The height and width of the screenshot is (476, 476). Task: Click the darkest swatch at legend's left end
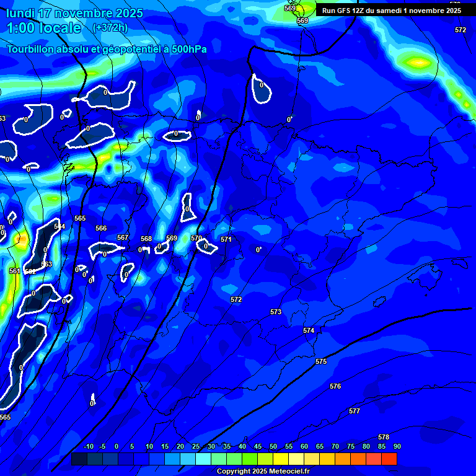[79, 459]
